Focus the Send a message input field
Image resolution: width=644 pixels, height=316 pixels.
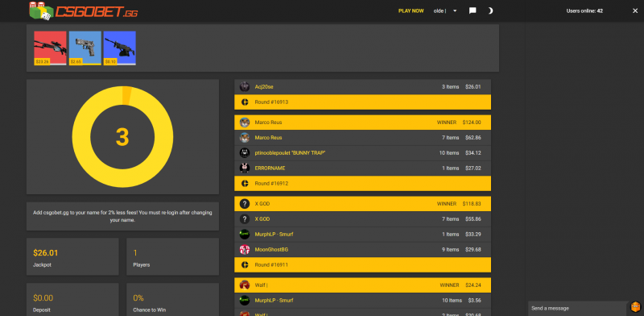coord(578,309)
